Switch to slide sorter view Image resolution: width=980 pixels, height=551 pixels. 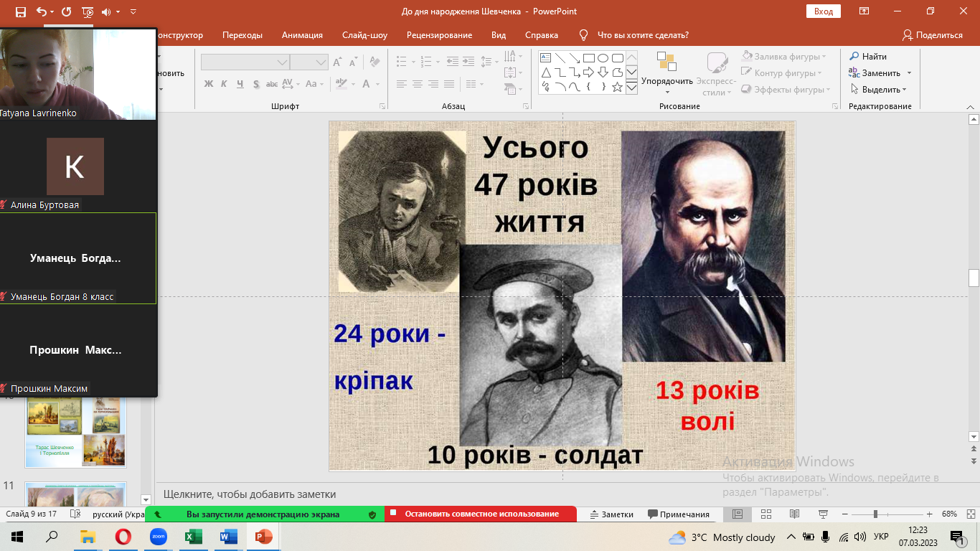point(765,514)
